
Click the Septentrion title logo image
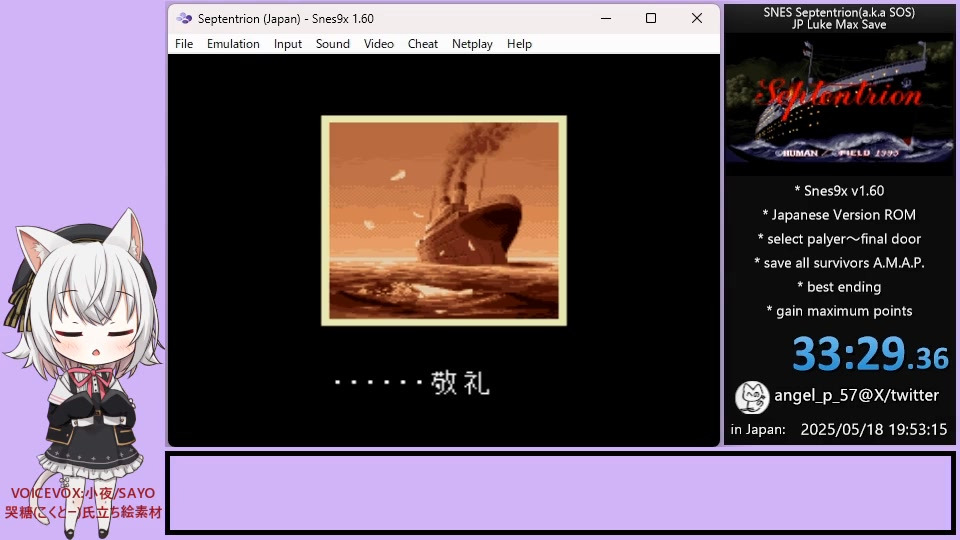(839, 101)
